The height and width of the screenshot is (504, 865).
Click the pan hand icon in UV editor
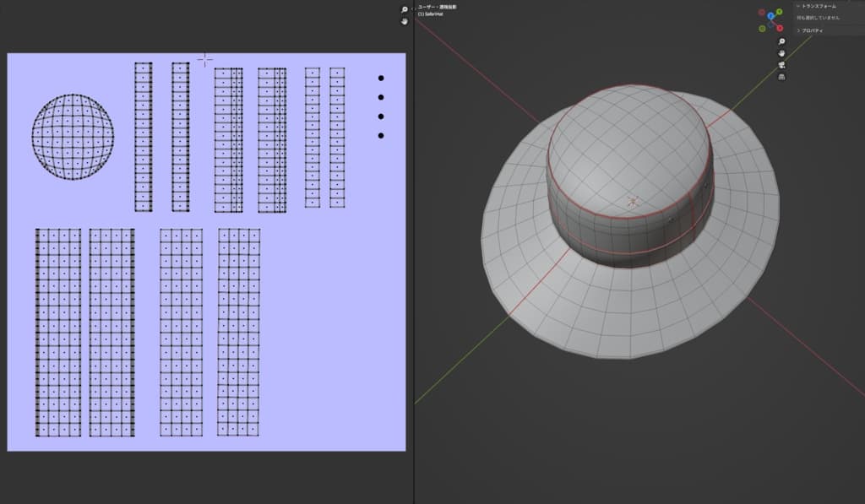(x=404, y=20)
